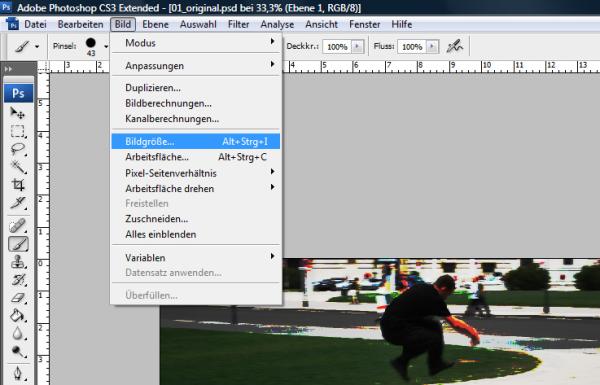Viewport: 600px width, 385px height.
Task: Select the History Brush tool
Action: click(18, 280)
